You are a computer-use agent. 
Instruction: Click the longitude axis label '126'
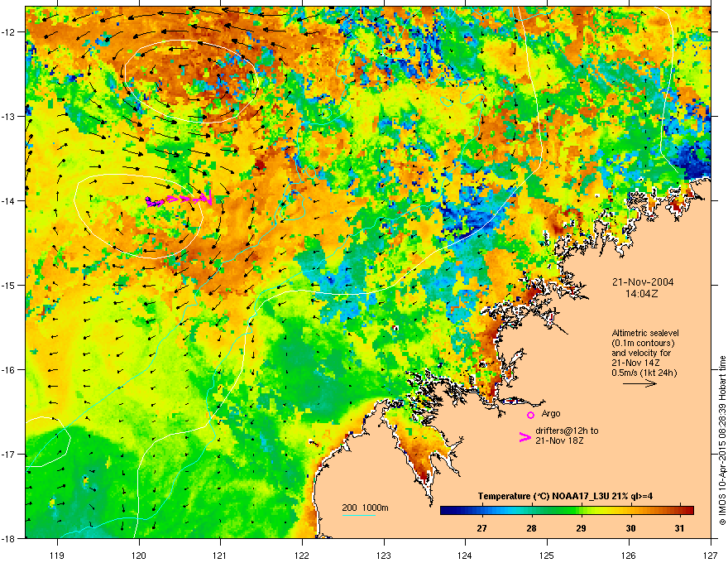coord(629,555)
